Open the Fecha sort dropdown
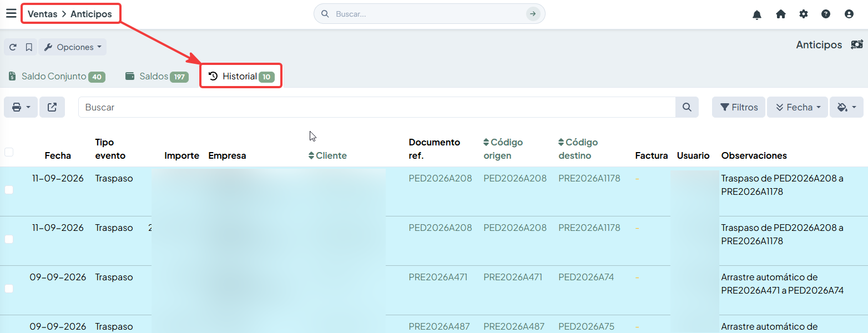The width and height of the screenshot is (868, 333). pyautogui.click(x=798, y=107)
